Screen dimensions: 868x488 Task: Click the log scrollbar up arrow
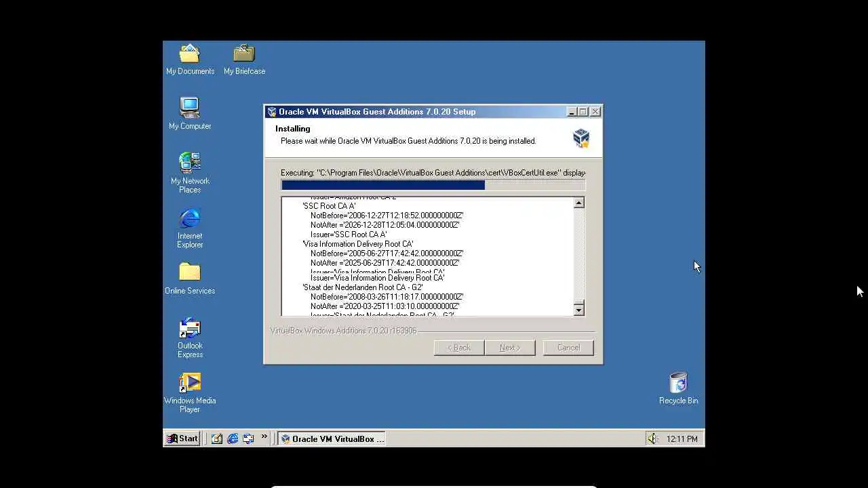click(578, 203)
